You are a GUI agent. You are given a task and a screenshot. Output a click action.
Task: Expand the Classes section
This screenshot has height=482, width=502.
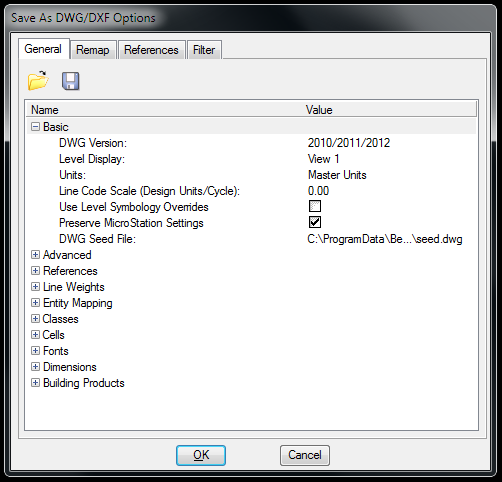tap(35, 319)
